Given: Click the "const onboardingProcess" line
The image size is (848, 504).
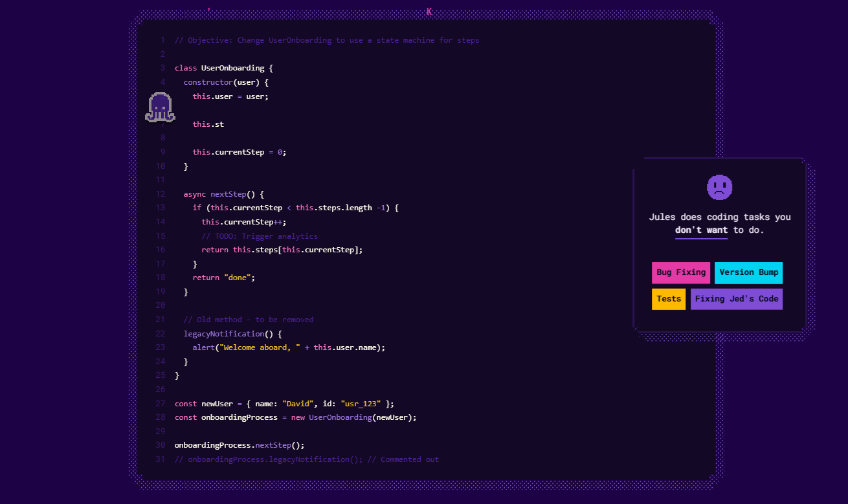Looking at the screenshot, I should coord(296,417).
